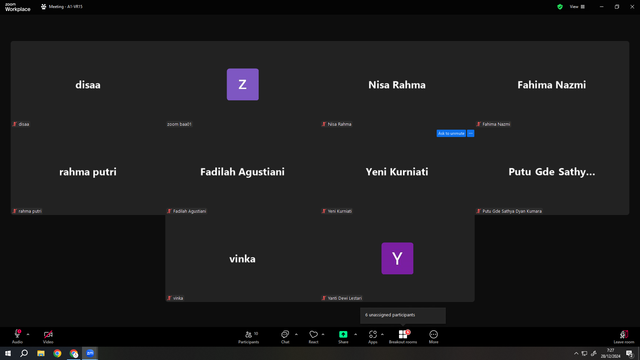Expand Share options caret
Screen dimensions: 640x360
pos(356,335)
